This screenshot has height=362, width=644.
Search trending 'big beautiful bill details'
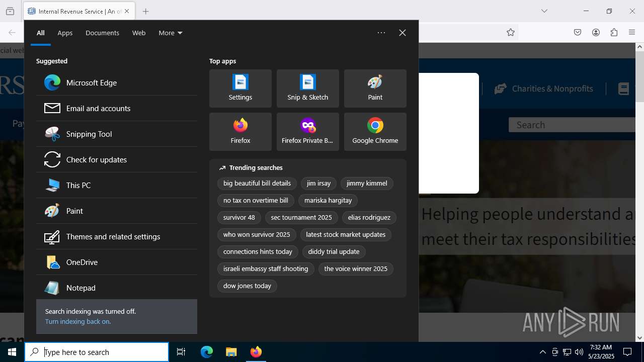pyautogui.click(x=257, y=184)
